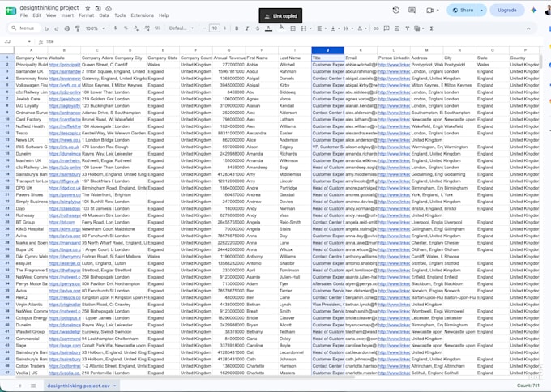Open the Share options arrow

481,11
